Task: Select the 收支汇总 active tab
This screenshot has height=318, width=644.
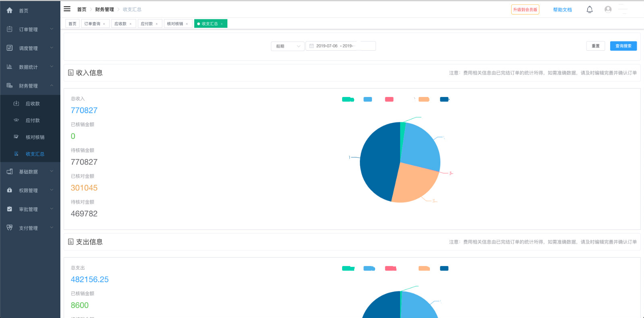Action: click(x=211, y=24)
